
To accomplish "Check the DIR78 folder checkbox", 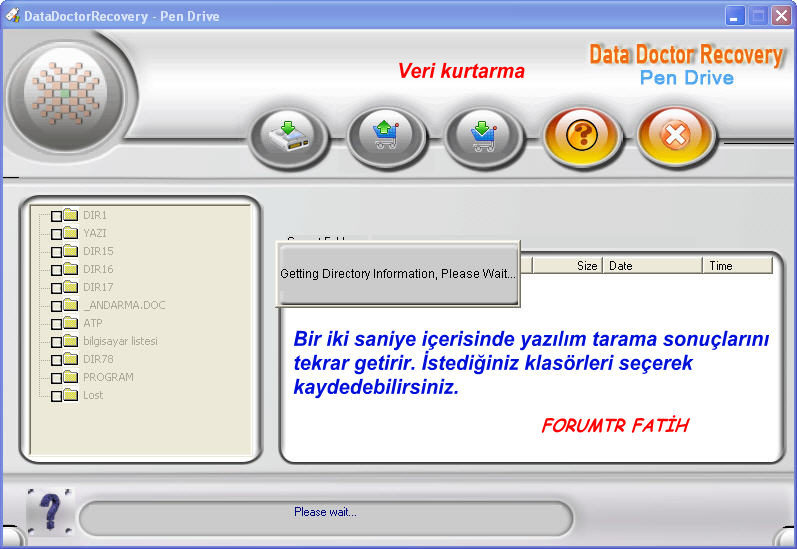I will [56, 360].
